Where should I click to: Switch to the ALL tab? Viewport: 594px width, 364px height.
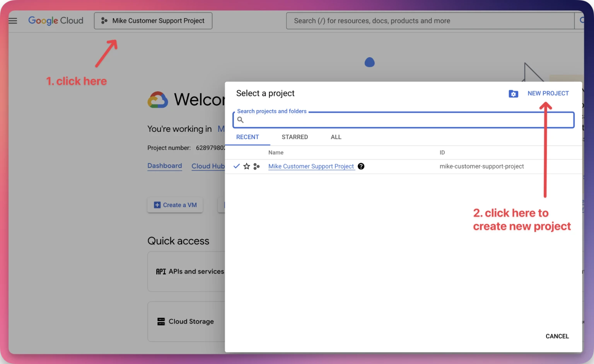[336, 137]
